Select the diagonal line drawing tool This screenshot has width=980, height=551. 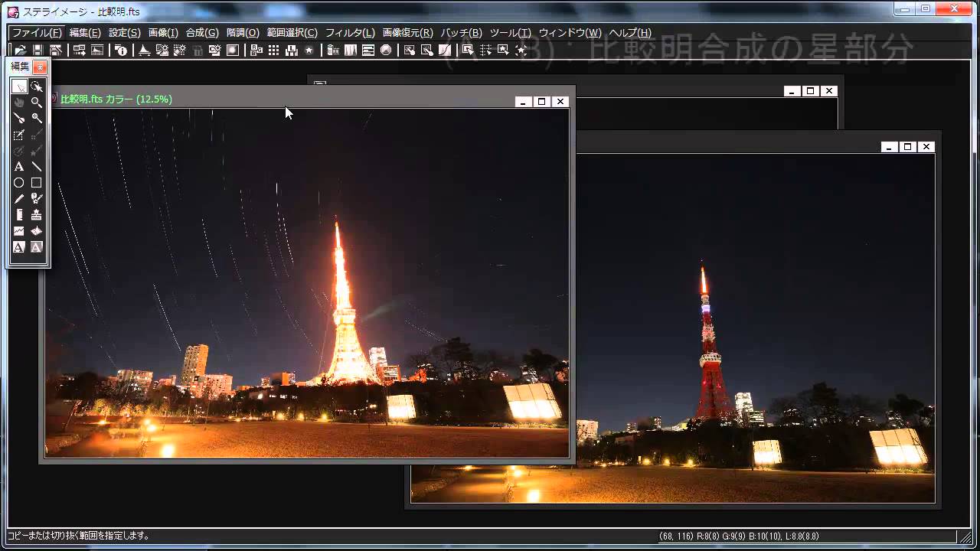pos(36,167)
